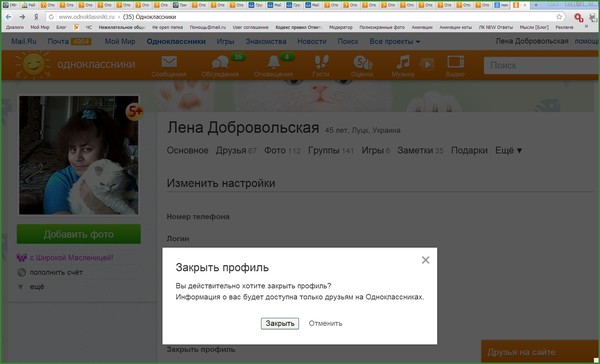The height and width of the screenshot is (364, 600).
Task: Cancel the dialog via Отменить
Action: point(325,323)
